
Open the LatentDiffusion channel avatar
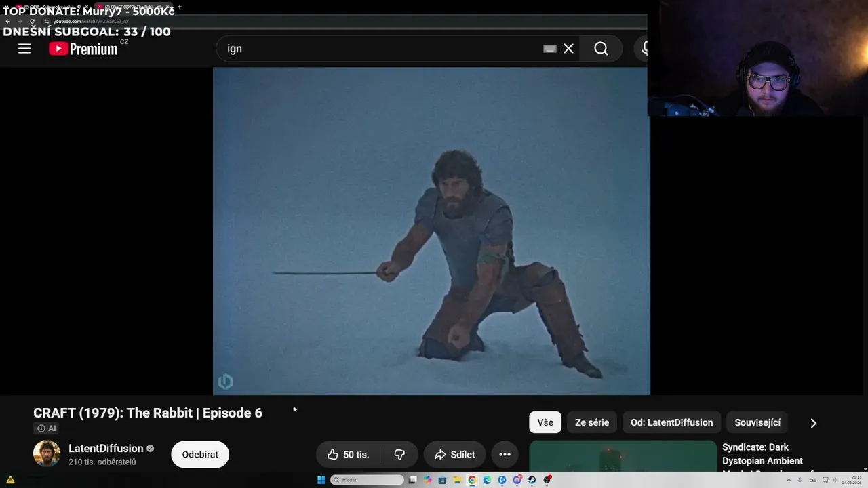coord(47,454)
